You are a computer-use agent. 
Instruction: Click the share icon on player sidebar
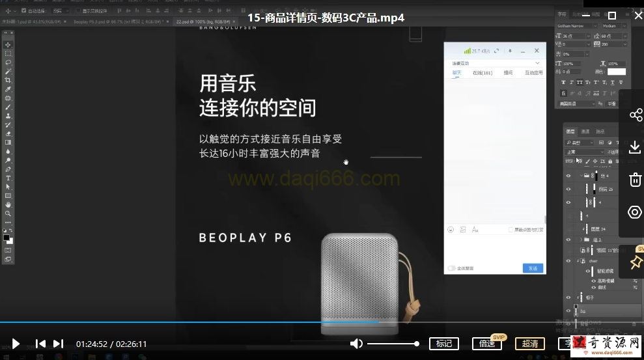tap(636, 115)
